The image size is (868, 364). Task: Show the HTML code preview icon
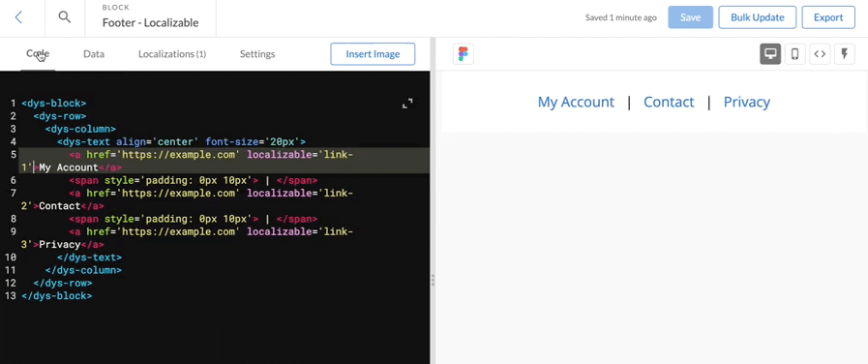coord(820,54)
